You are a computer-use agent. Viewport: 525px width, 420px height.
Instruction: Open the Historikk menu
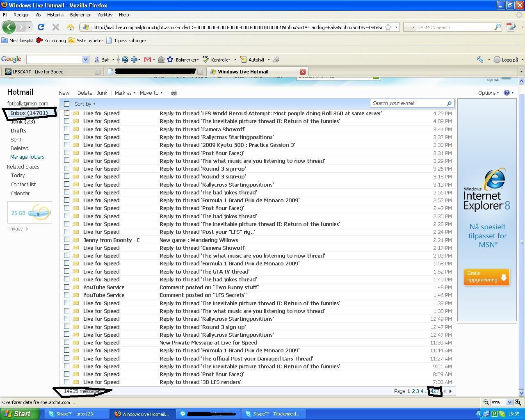tap(55, 15)
